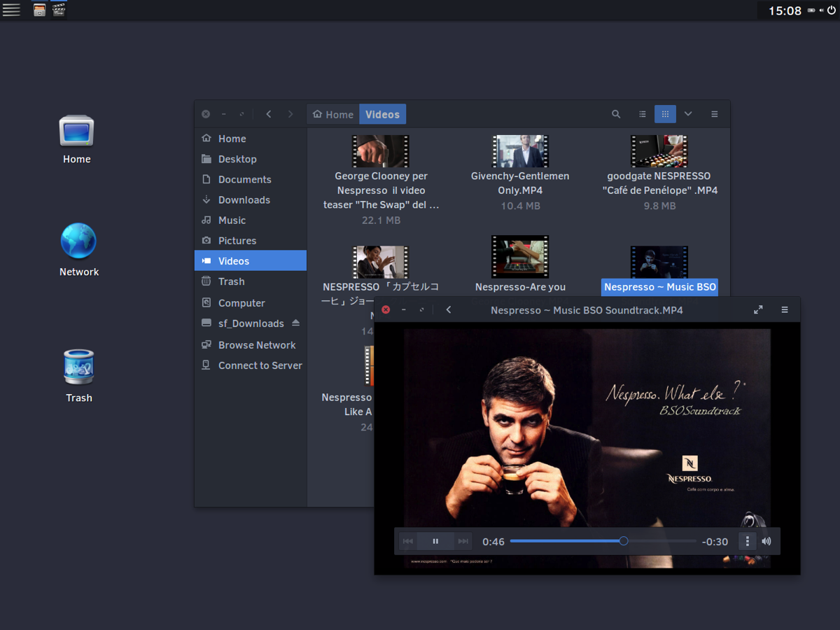The height and width of the screenshot is (630, 840).
Task: Select the George Clooney per Nespresso video thumbnail
Action: point(380,151)
